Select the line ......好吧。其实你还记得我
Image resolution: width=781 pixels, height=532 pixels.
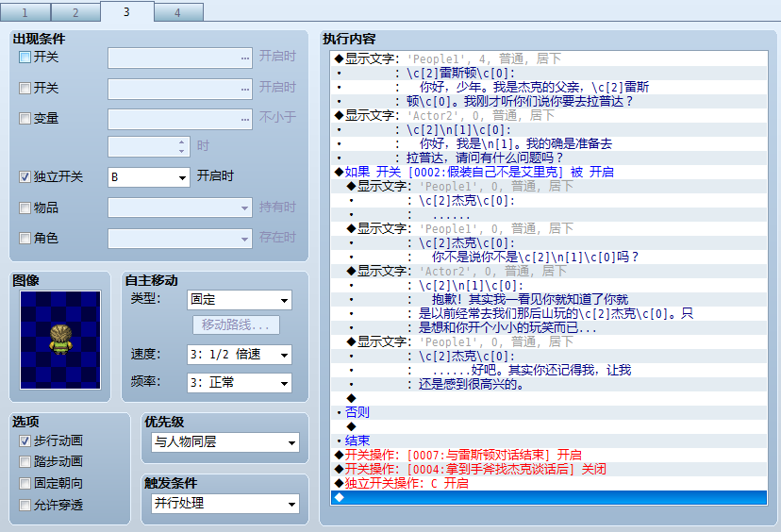[548, 370]
